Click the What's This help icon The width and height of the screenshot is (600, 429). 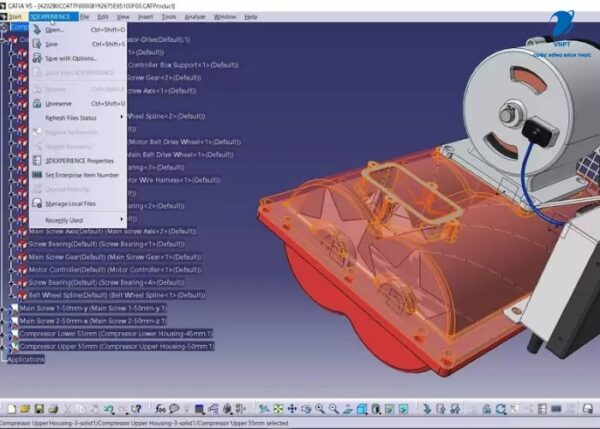tap(137, 409)
